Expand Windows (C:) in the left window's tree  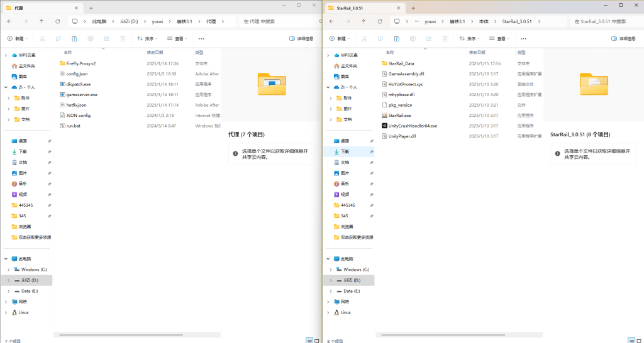(x=7, y=269)
